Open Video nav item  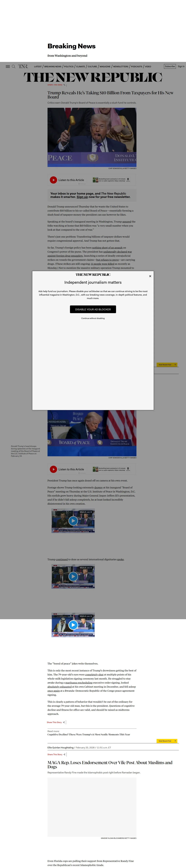tap(148, 66)
